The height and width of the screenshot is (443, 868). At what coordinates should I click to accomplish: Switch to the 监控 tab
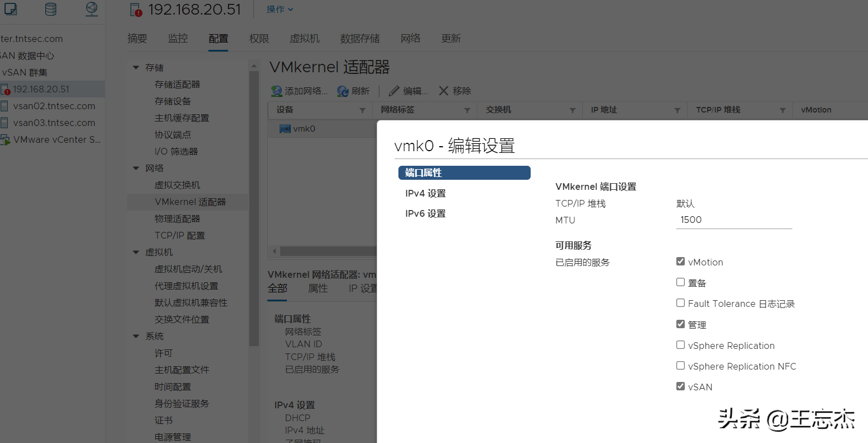(178, 39)
